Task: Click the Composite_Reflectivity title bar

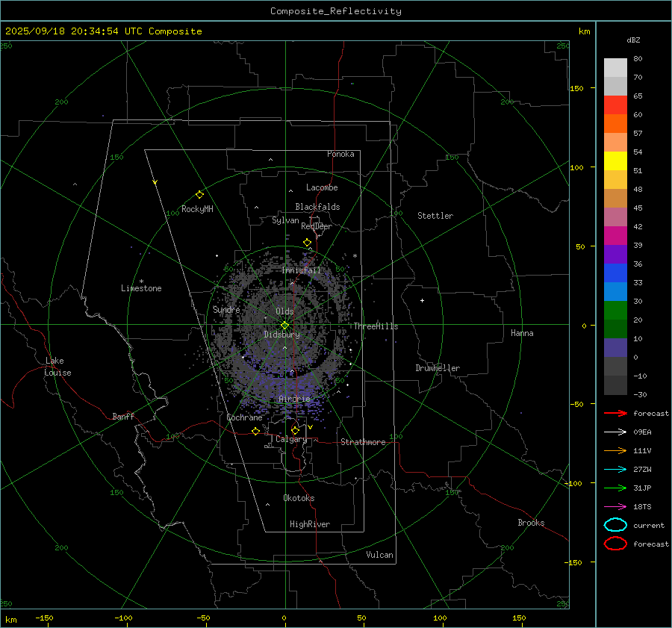Action: coord(335,10)
